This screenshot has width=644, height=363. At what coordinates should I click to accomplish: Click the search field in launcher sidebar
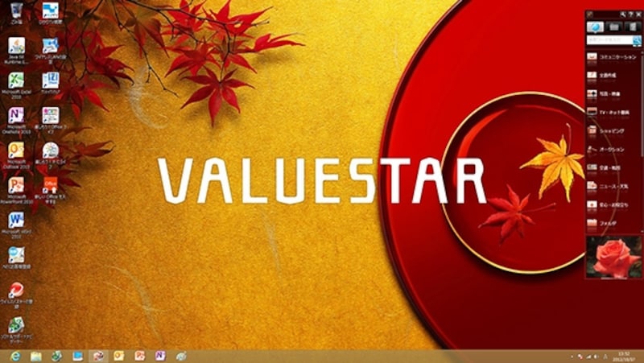608,39
